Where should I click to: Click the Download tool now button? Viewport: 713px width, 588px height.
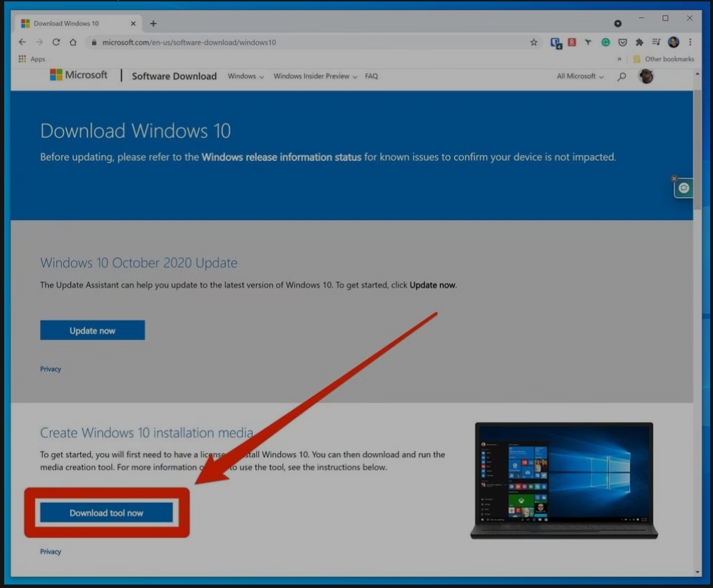106,513
